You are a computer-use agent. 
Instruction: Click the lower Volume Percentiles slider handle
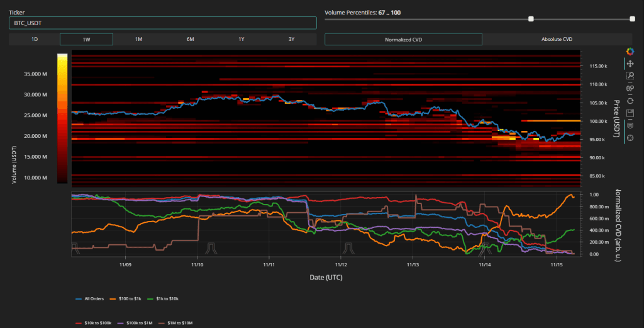tap(531, 19)
